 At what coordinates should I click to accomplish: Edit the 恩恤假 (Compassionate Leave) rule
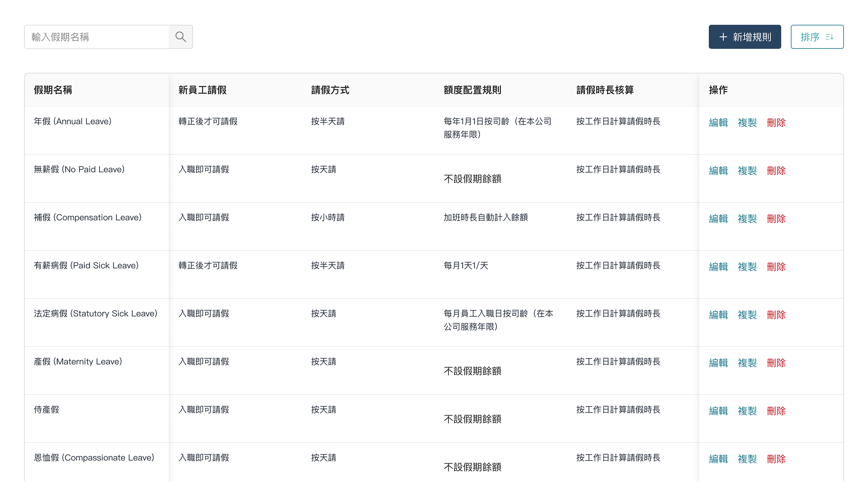(718, 459)
